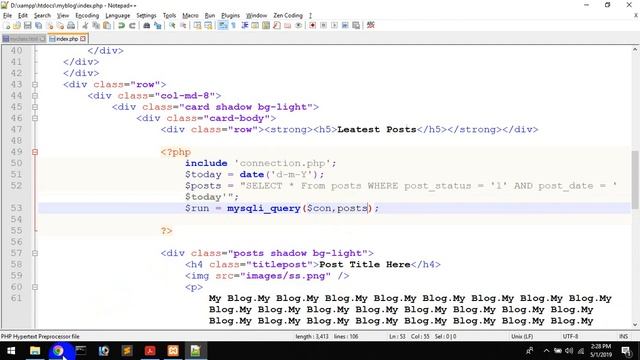Open a file using the toolbar Open icon
This screenshot has height=360, width=640.
pyautogui.click(x=17, y=25)
